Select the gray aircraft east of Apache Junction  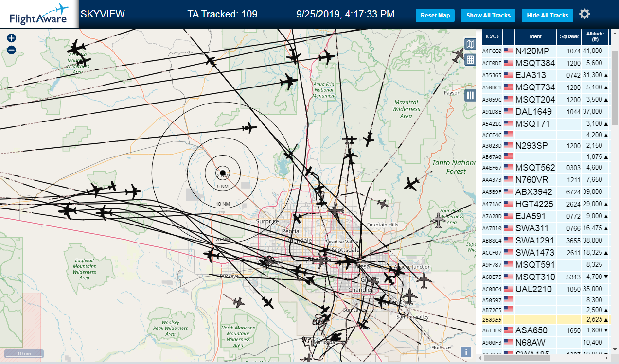tap(424, 280)
